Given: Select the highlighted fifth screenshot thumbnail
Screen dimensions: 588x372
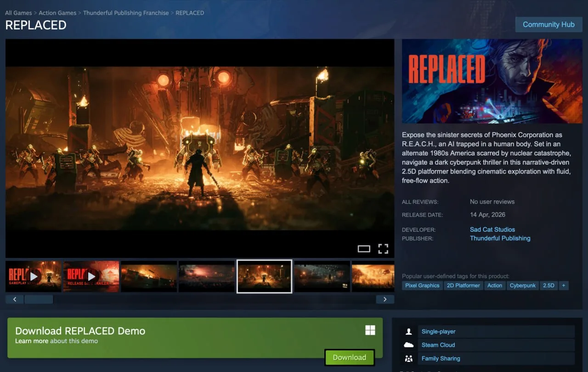Looking at the screenshot, I should point(264,276).
